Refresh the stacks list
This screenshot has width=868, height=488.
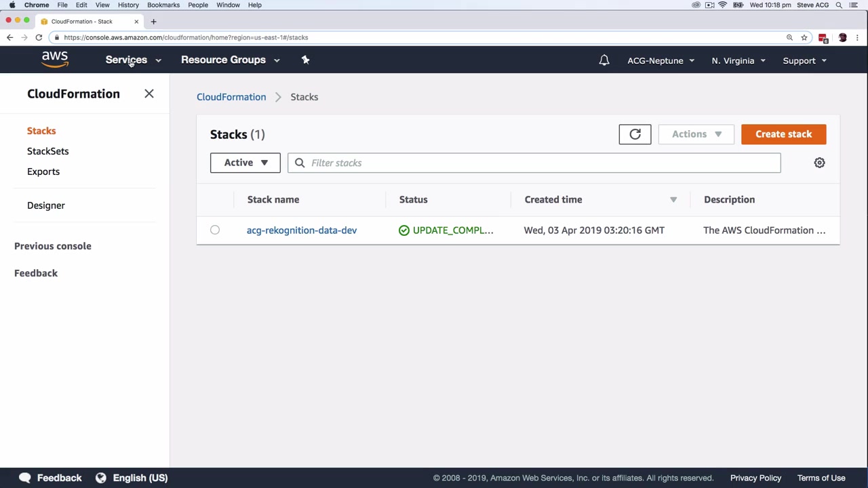pyautogui.click(x=635, y=134)
